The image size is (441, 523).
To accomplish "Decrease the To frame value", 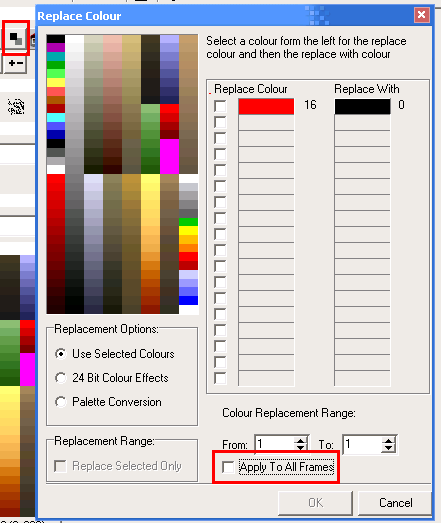I will (388, 448).
